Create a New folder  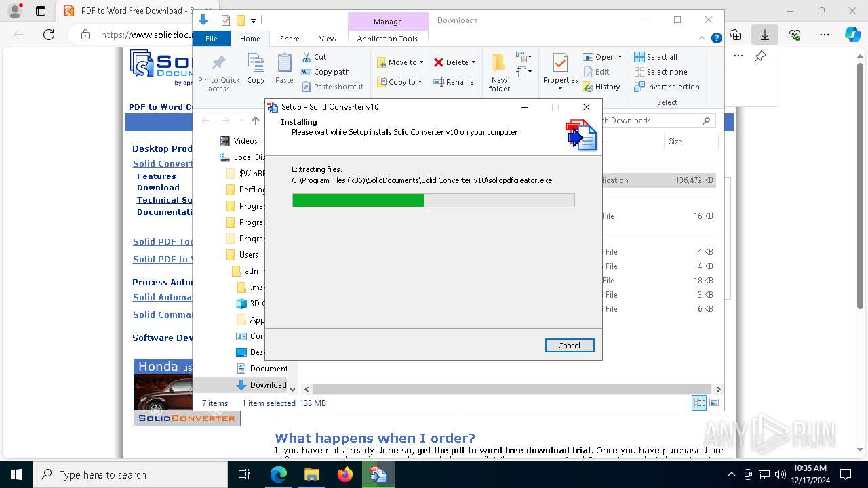(499, 73)
